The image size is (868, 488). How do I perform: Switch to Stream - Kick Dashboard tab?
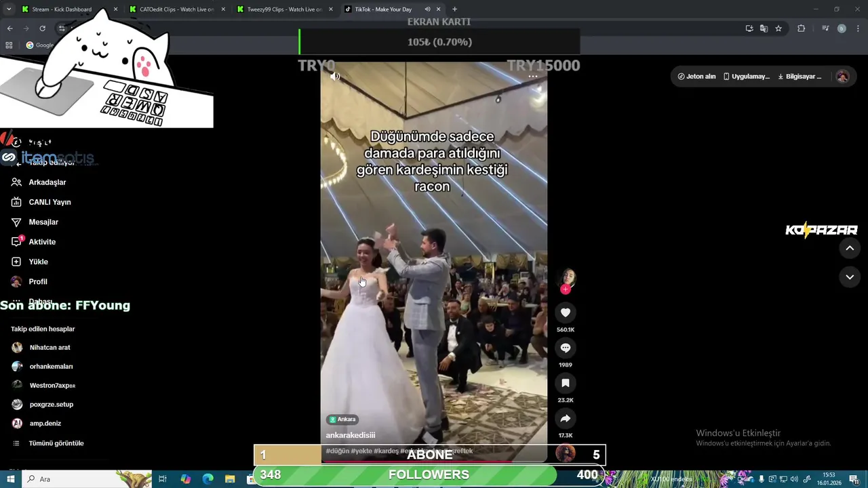[x=68, y=9]
